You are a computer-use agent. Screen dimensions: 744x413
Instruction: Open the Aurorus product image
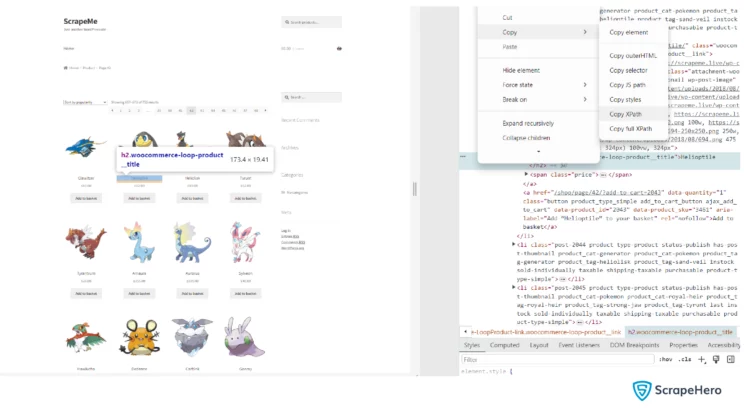click(192, 243)
